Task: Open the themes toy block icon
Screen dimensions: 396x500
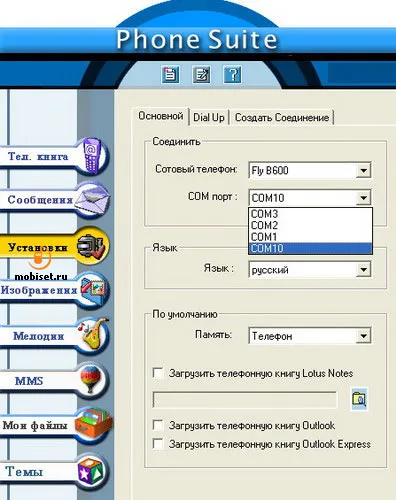Action: pos(91,471)
